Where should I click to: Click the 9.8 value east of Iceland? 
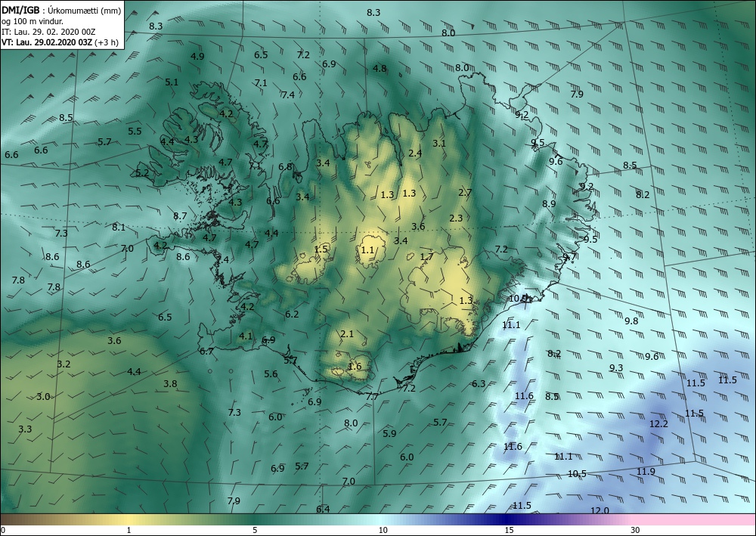tap(631, 321)
